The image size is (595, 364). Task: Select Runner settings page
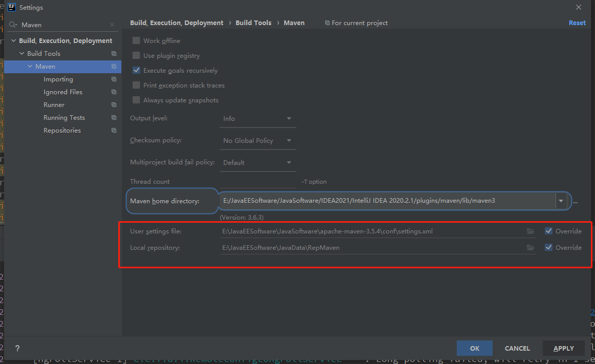tap(54, 105)
